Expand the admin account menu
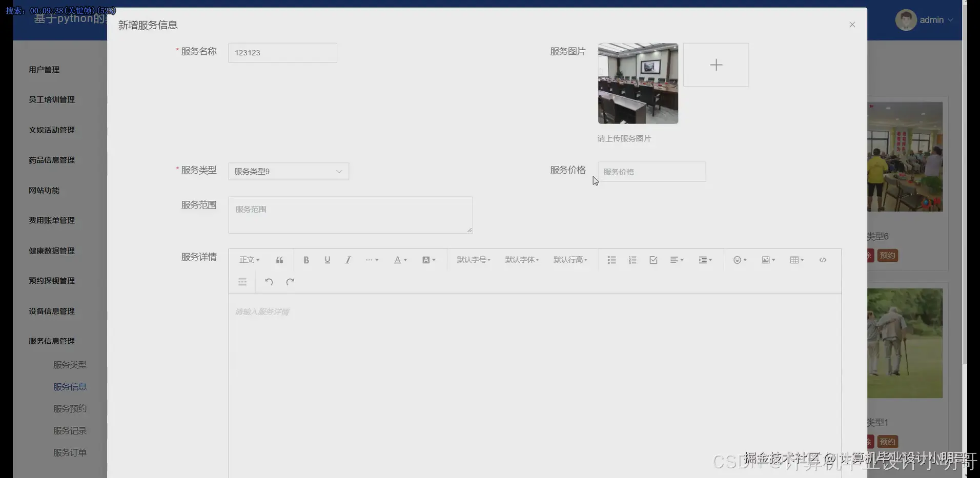 934,19
